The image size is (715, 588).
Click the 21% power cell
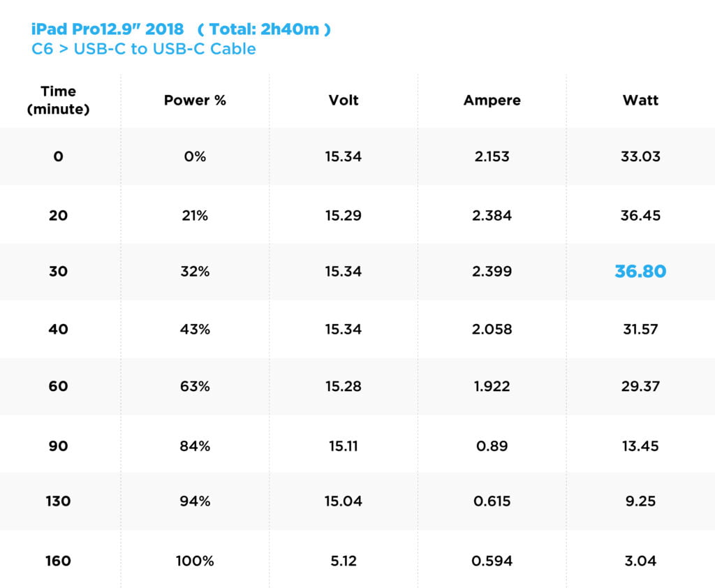point(195,216)
